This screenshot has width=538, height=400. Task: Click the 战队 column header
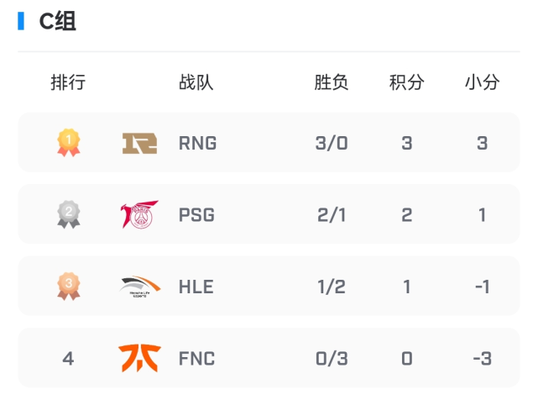pos(196,82)
